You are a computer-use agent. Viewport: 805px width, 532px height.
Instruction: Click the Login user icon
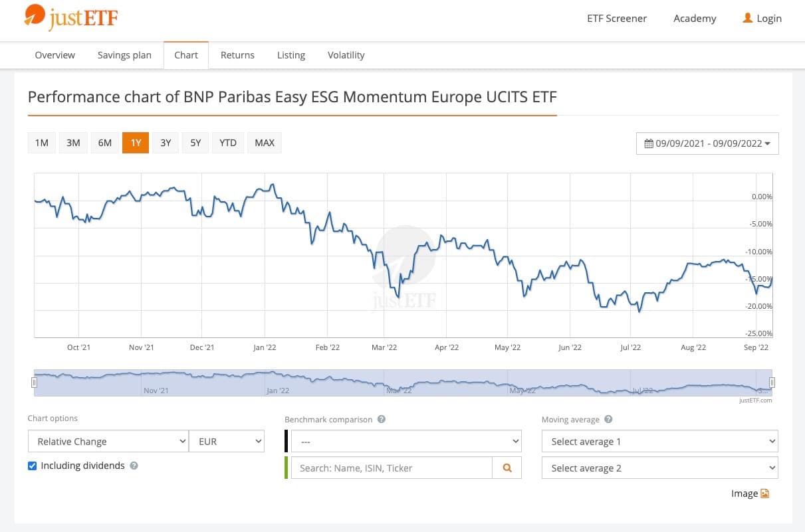[747, 18]
